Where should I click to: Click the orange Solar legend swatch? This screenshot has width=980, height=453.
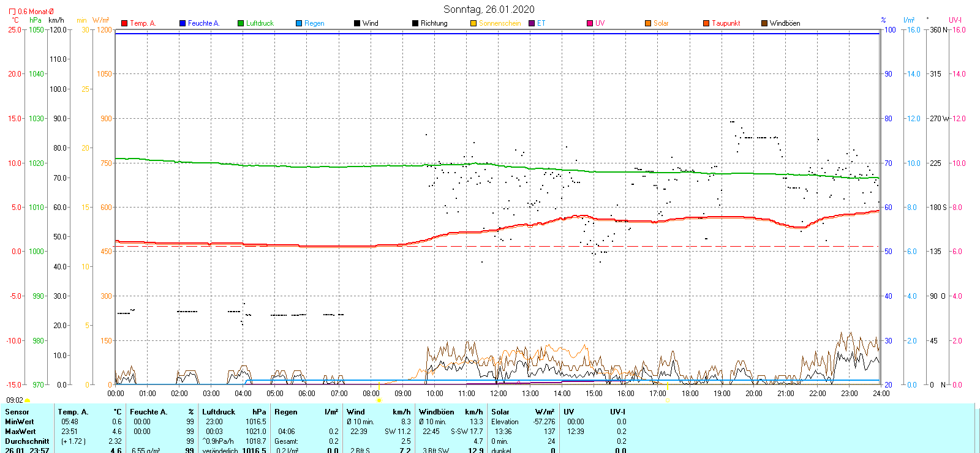[x=648, y=23]
